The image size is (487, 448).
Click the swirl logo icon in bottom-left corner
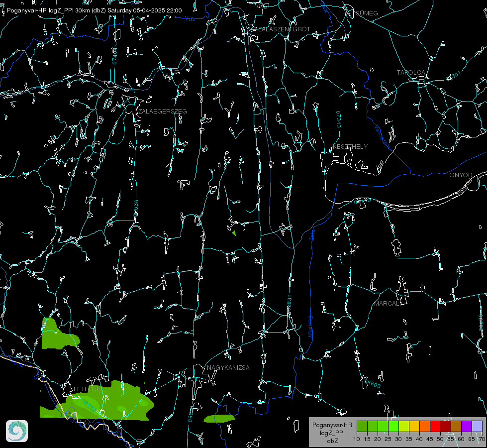17,431
